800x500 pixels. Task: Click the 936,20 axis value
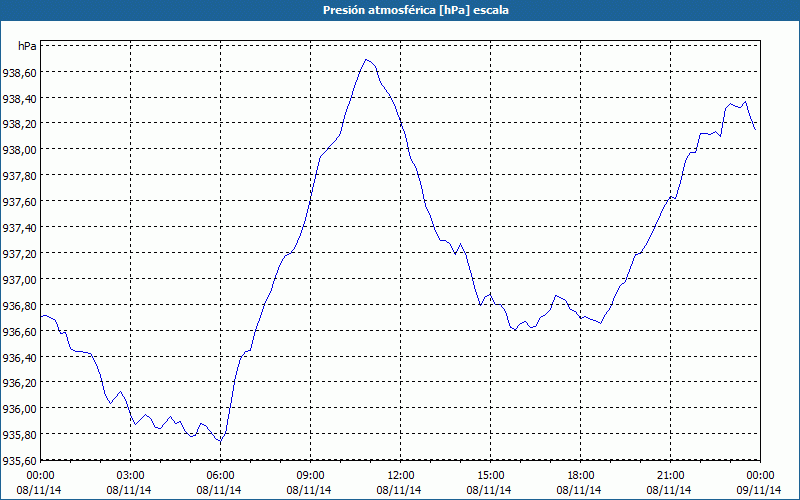(x=19, y=383)
